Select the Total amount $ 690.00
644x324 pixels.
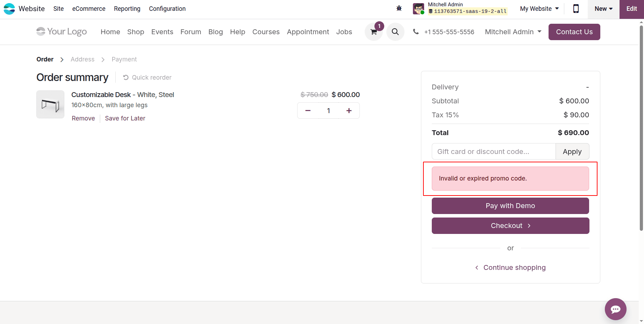tap(573, 133)
